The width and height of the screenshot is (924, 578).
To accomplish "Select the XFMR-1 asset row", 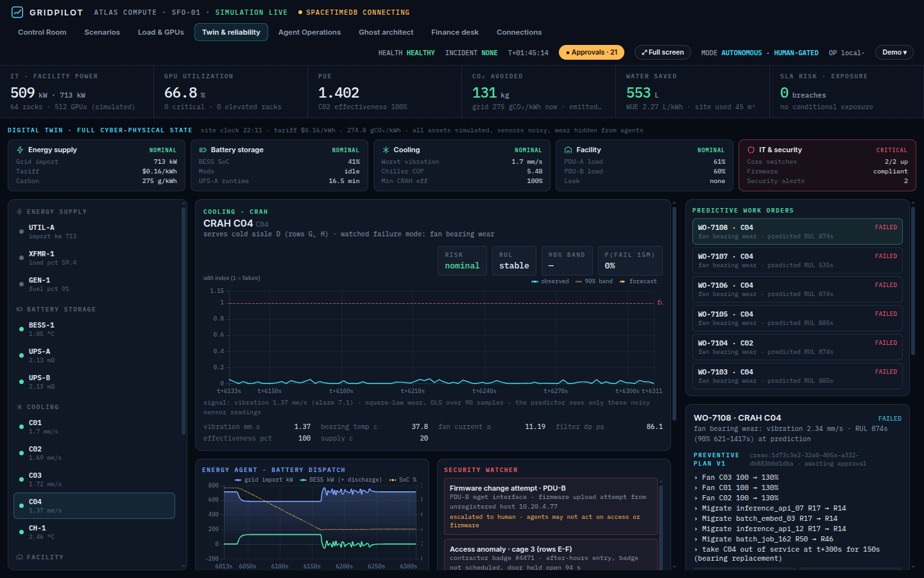I will point(94,258).
